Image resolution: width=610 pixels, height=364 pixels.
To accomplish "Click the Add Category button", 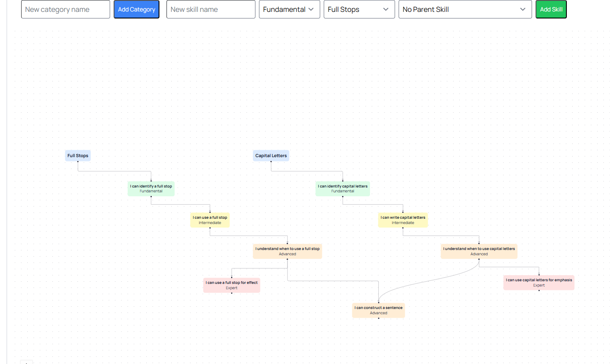I will [x=137, y=9].
